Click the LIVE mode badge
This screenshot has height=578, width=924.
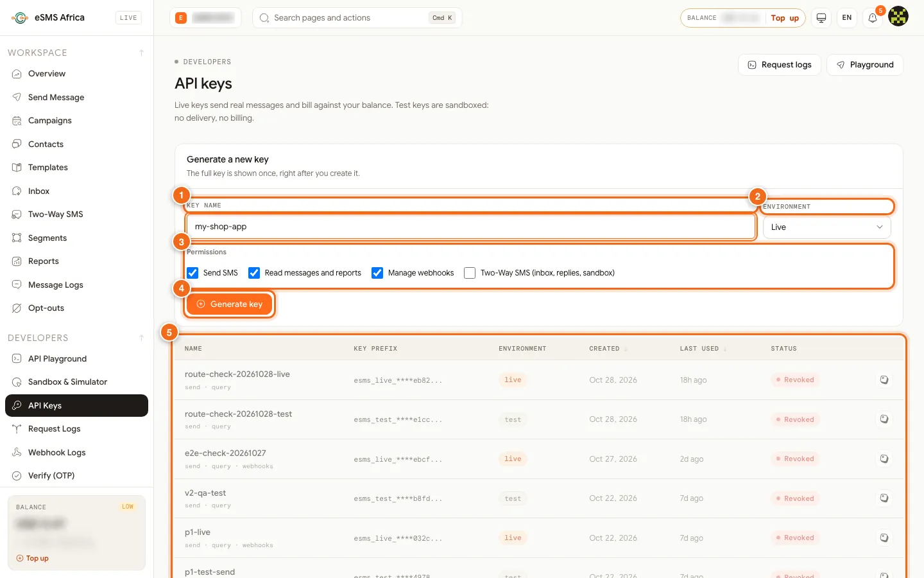pos(128,18)
